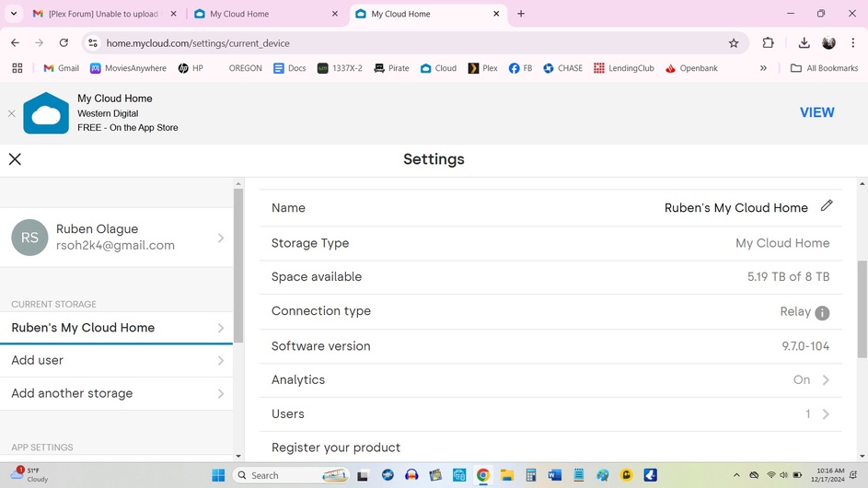The width and height of the screenshot is (868, 488).
Task: Open the taskbar clock and date
Action: tap(827, 475)
